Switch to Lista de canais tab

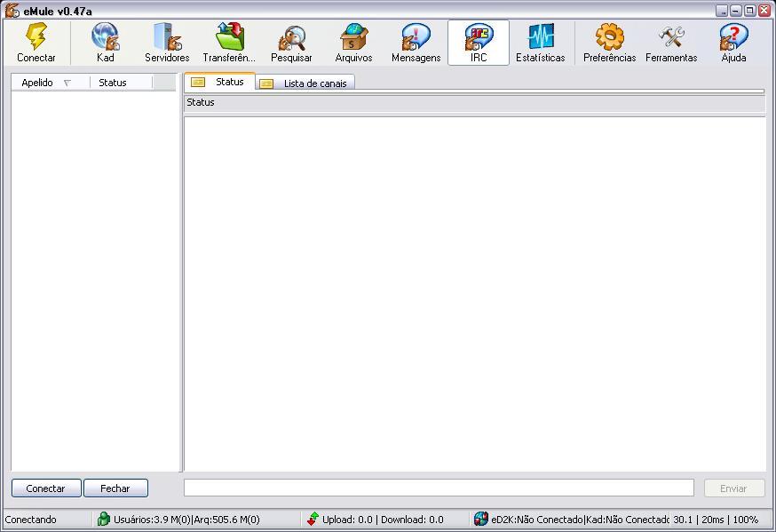[305, 83]
